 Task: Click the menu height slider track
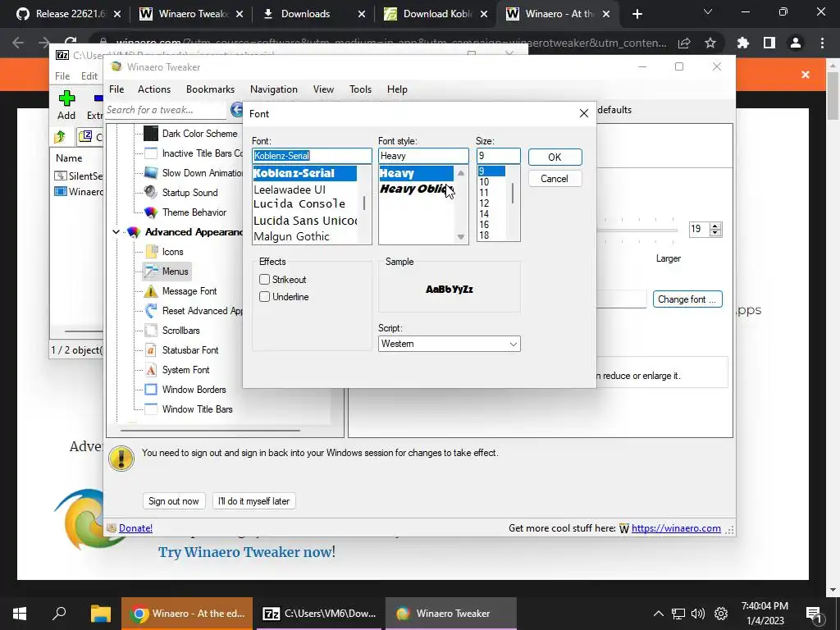pos(637,231)
